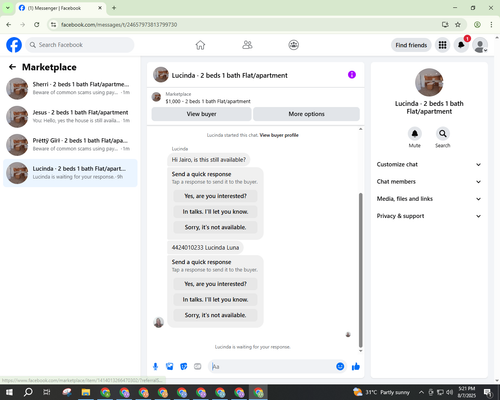Screen dimensions: 500x400
Task: Open the sticker picker icon
Action: click(x=184, y=367)
